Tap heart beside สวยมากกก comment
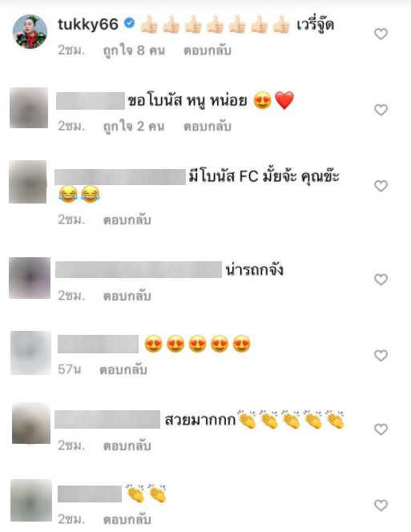 (381, 429)
